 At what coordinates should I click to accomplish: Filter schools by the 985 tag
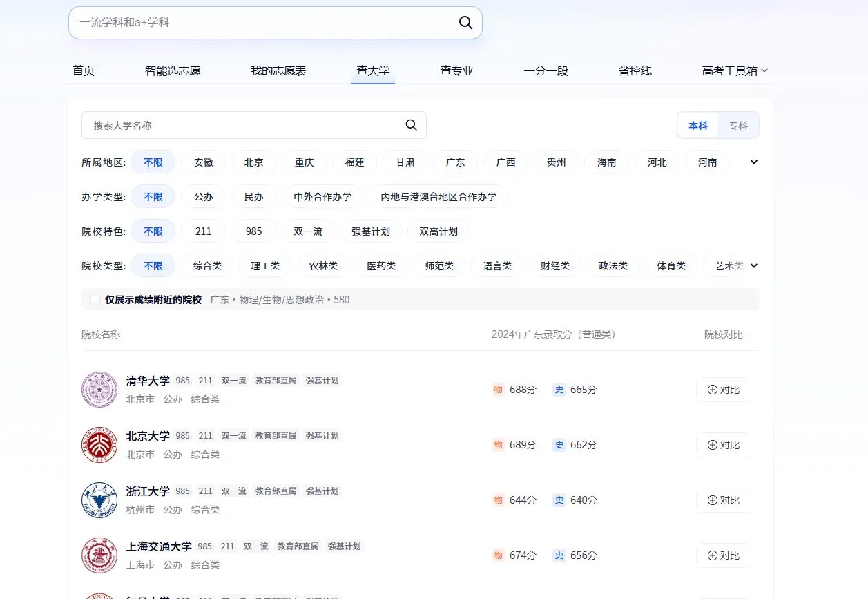point(254,231)
